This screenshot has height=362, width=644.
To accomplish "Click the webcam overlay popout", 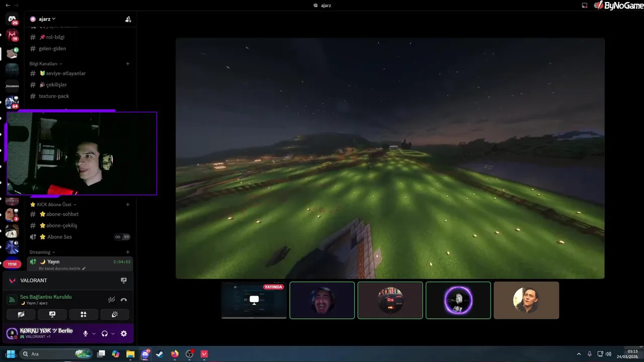I will (x=82, y=153).
